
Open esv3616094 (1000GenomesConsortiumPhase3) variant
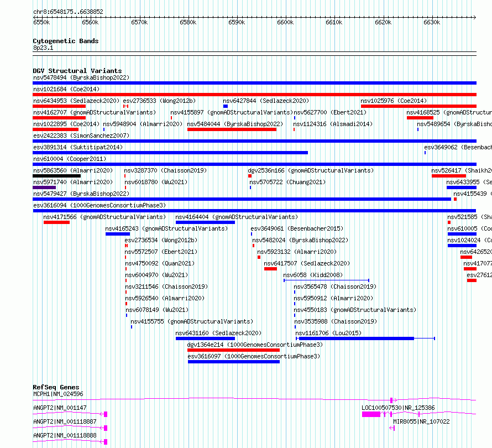[100, 205]
